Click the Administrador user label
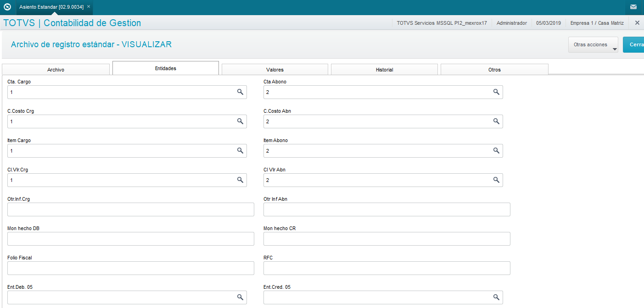Image resolution: width=644 pixels, height=308 pixels. (512, 23)
